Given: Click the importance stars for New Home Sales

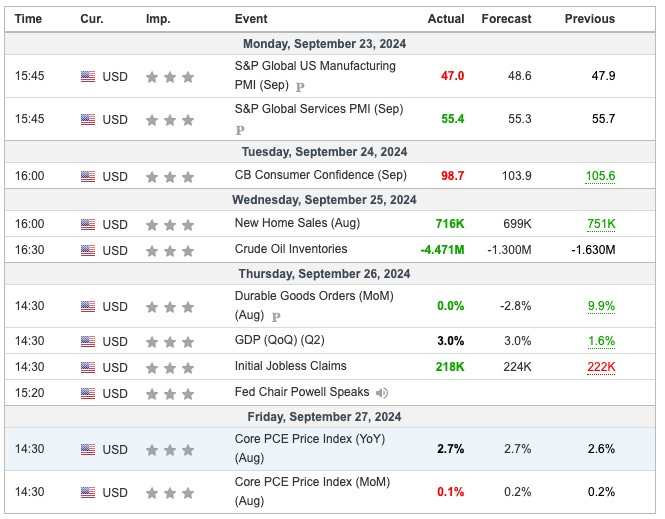Looking at the screenshot, I should click(x=170, y=224).
